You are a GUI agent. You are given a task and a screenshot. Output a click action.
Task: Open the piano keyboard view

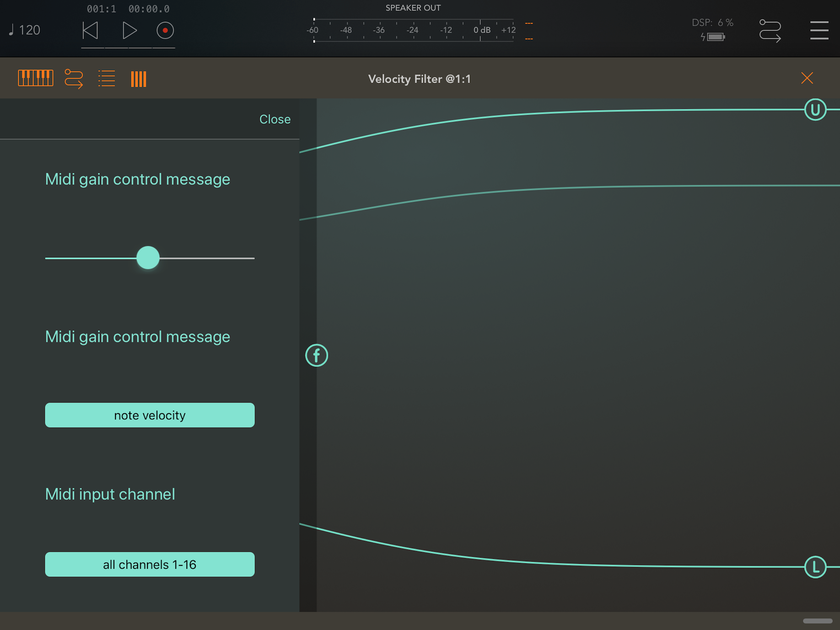tap(36, 79)
